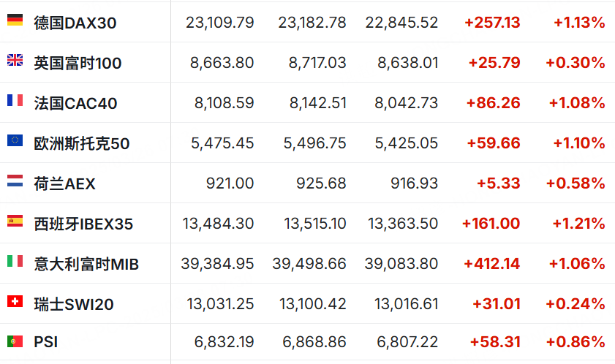The height and width of the screenshot is (364, 615).
Task: Click the EU flag icon
Action: coord(15,140)
